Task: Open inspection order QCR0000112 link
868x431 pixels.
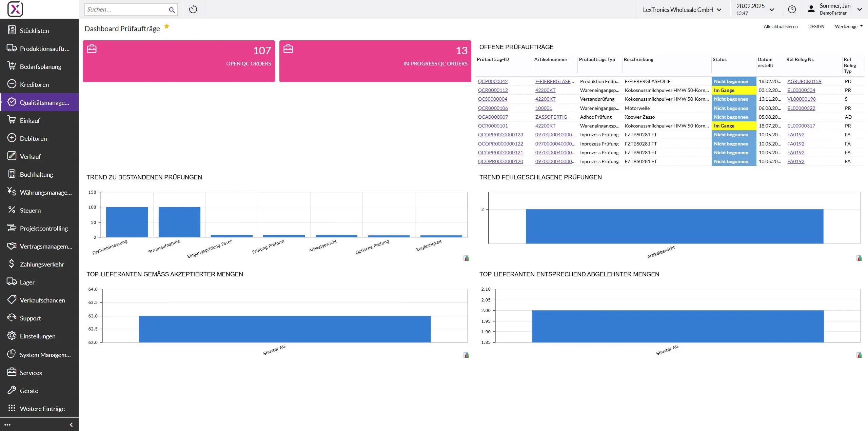Action: pos(493,90)
